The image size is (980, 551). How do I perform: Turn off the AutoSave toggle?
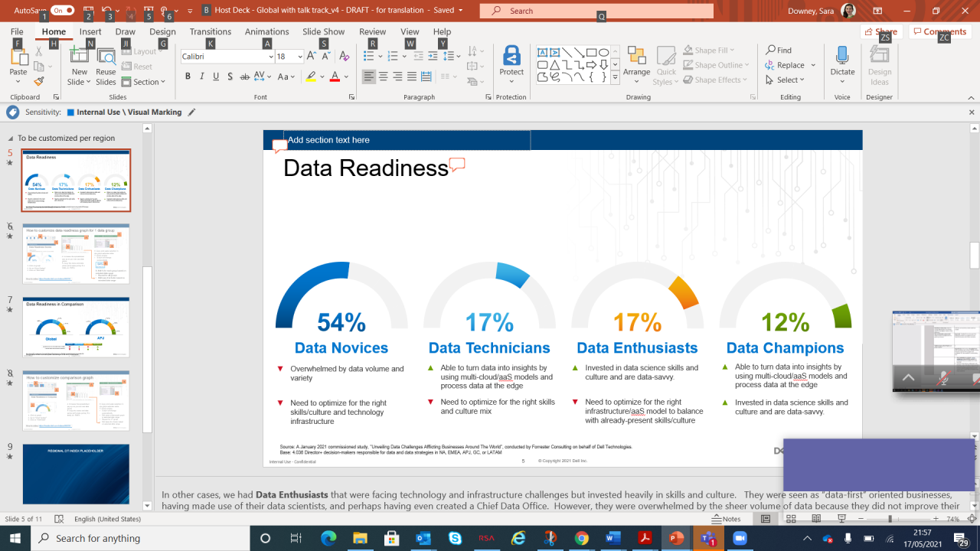click(63, 11)
